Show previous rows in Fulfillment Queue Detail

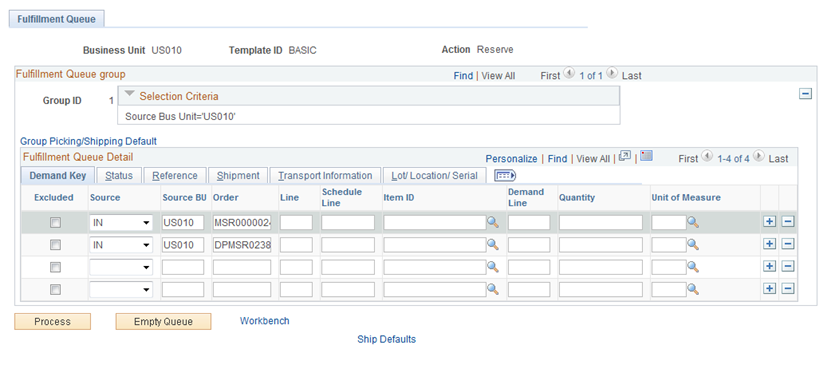tap(707, 156)
